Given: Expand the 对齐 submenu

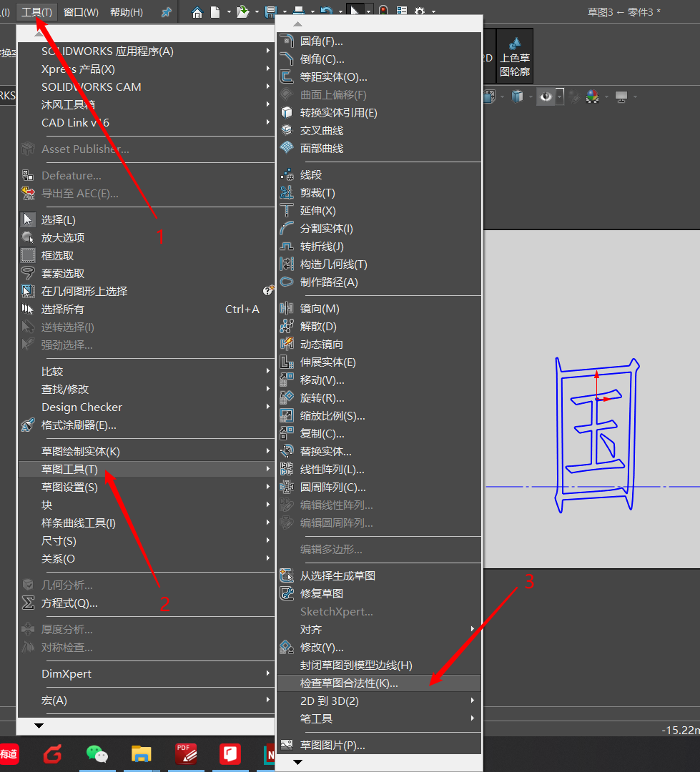Looking at the screenshot, I should pyautogui.click(x=379, y=630).
